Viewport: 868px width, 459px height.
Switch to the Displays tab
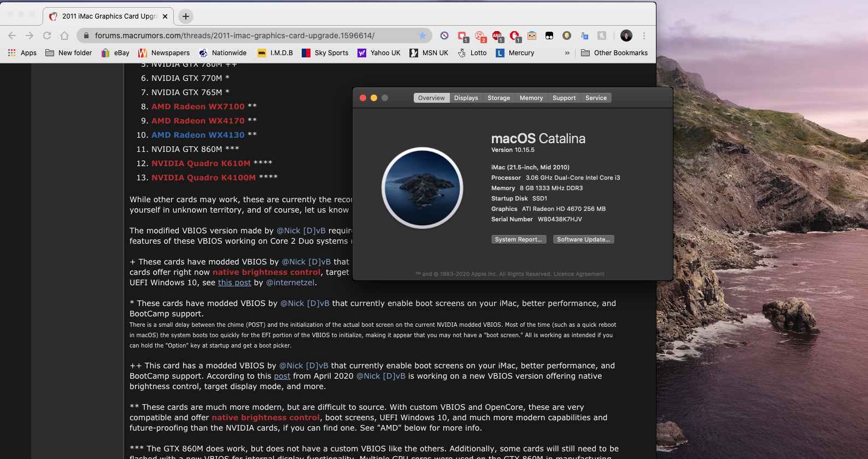pos(466,98)
